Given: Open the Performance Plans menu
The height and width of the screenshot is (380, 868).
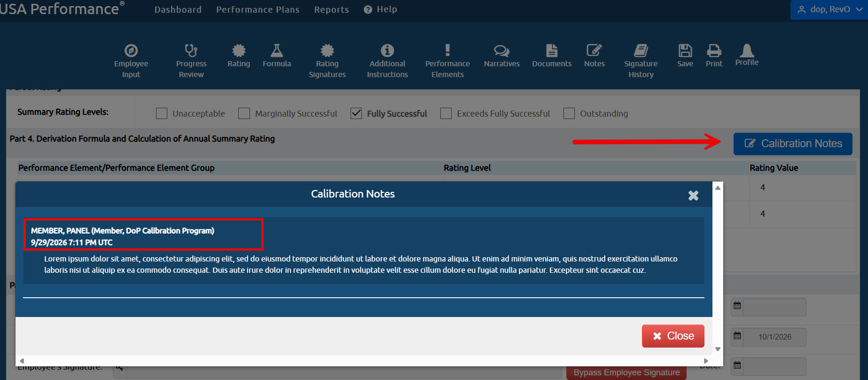Looking at the screenshot, I should (258, 9).
